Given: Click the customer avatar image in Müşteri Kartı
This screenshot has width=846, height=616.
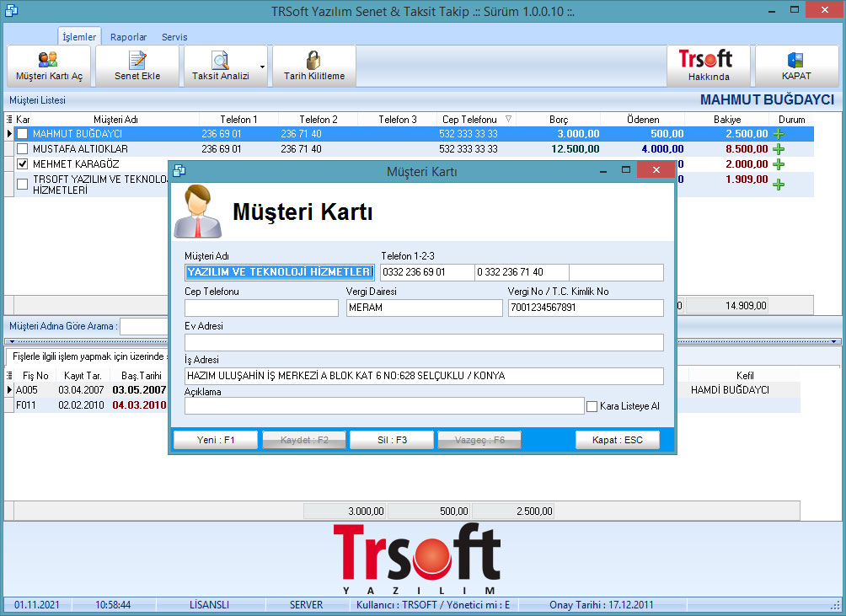Looking at the screenshot, I should pyautogui.click(x=198, y=211).
